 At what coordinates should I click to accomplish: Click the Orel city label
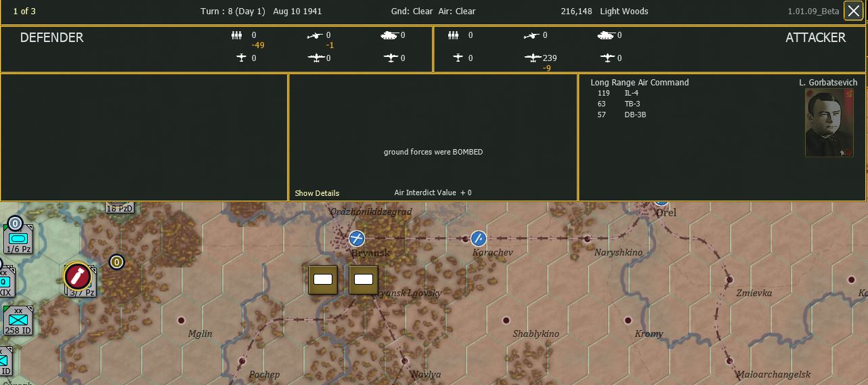tap(666, 213)
